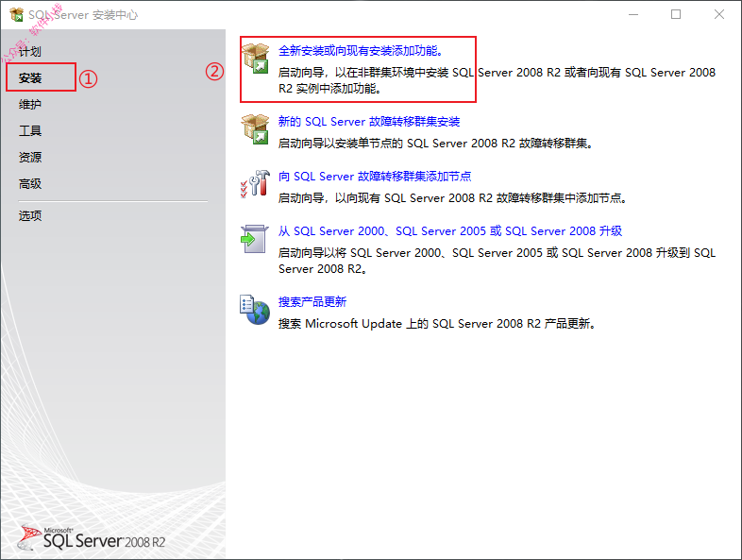Screen dimensions: 742x560
Task: Click description 启动向导，以向现有 SQL Server 2008 R2 故障转移群集
Action: (452, 198)
